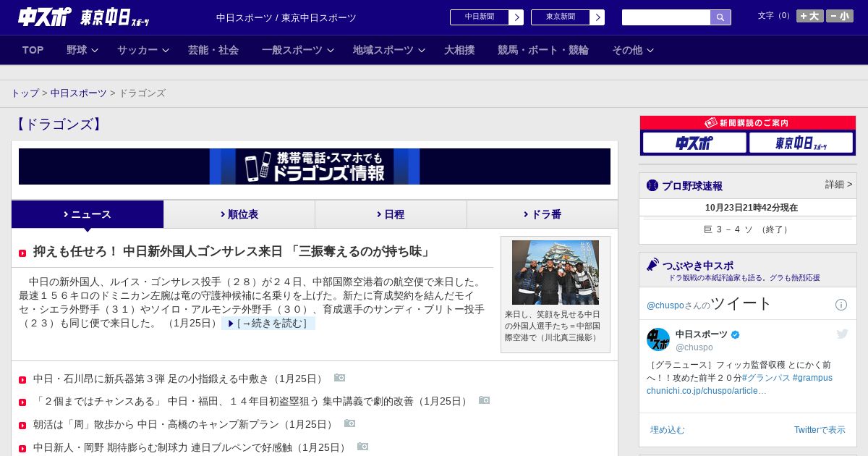Click the @chuspo link in the tweets header
The width and height of the screenshot is (868, 456).
[x=665, y=305]
